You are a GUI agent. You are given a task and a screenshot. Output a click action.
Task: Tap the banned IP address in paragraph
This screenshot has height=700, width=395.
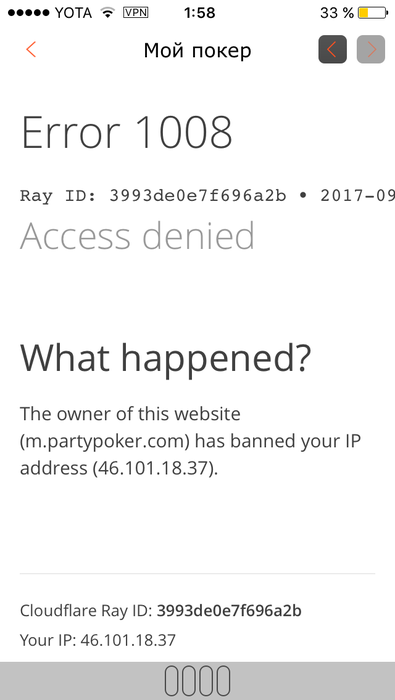155,468
